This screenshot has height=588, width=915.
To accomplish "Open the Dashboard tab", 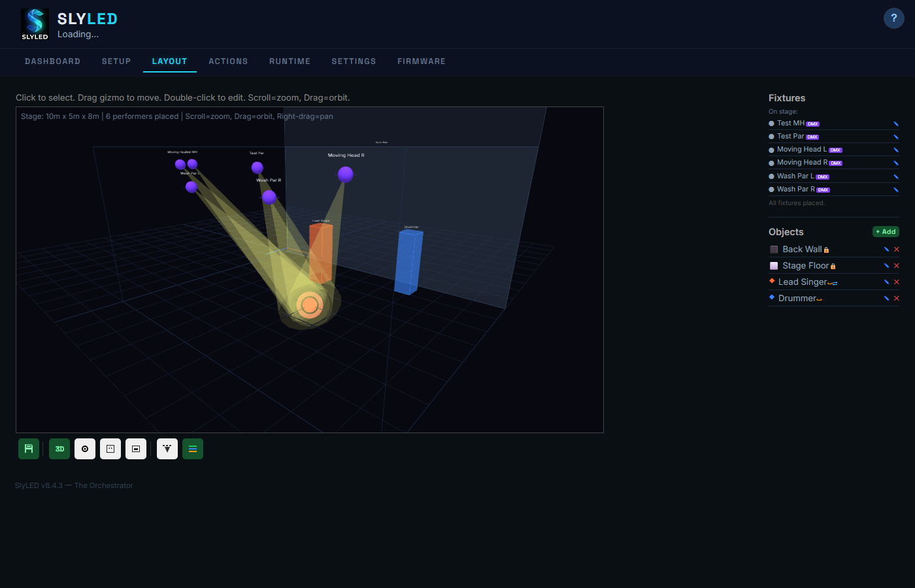I will [53, 61].
